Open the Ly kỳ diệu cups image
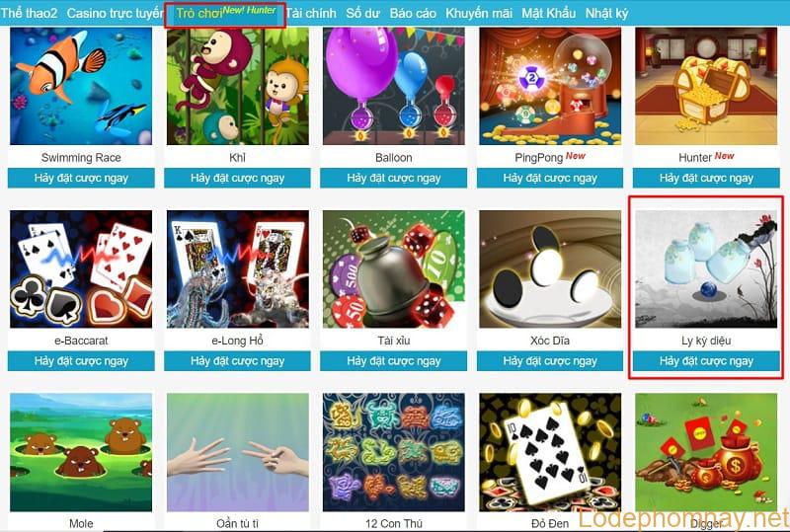Screen dimensions: 790x532 tap(706, 269)
